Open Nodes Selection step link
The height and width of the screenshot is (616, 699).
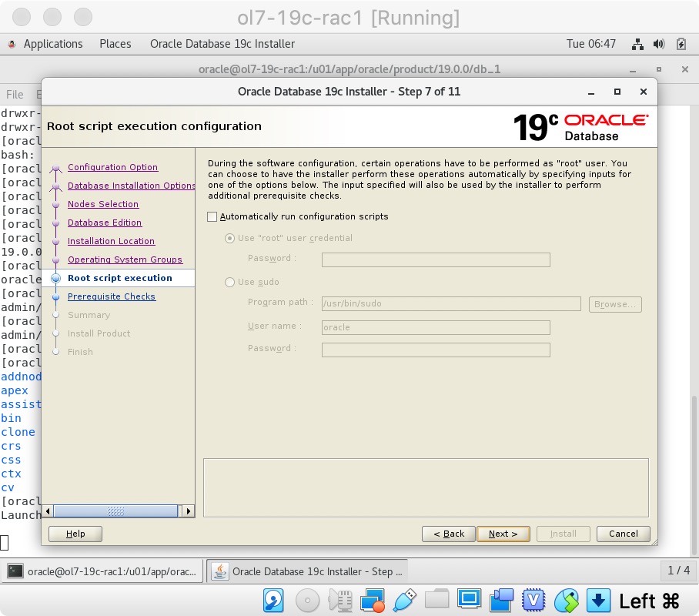click(x=103, y=204)
